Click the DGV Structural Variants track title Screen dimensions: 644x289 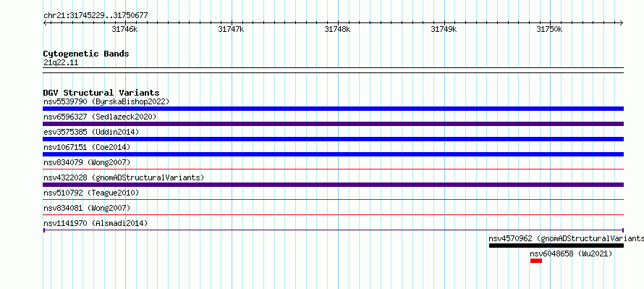coord(101,93)
